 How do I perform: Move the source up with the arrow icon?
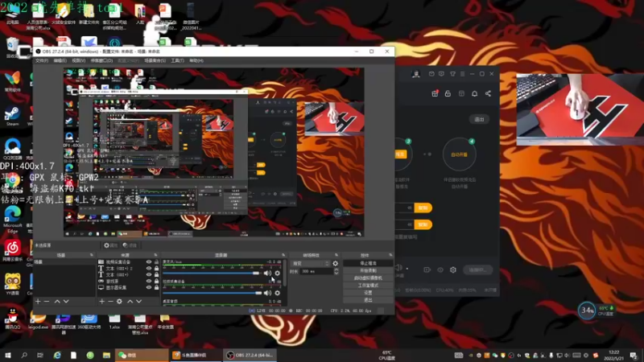click(x=130, y=301)
